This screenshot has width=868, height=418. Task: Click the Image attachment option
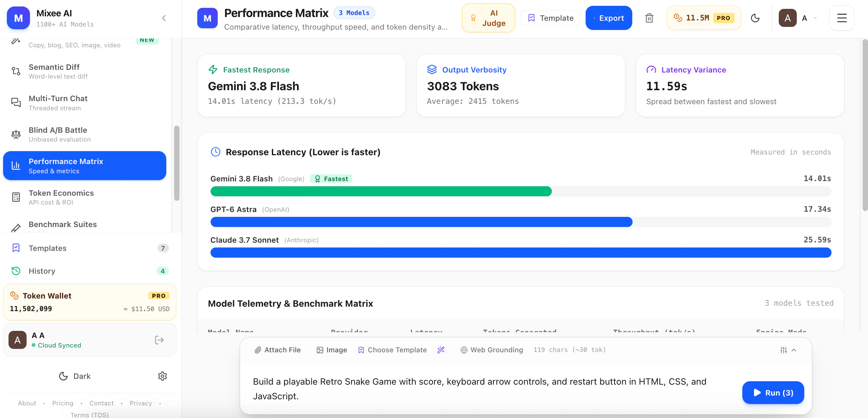332,350
